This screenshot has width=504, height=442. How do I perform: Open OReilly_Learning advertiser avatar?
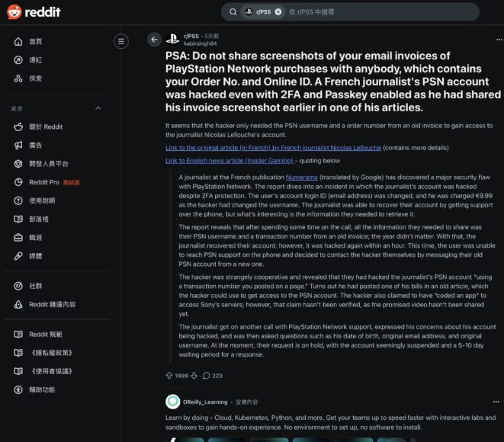pyautogui.click(x=173, y=402)
